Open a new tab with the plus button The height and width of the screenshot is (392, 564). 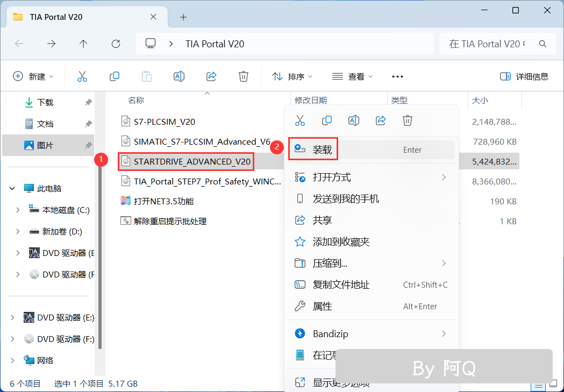click(x=183, y=17)
